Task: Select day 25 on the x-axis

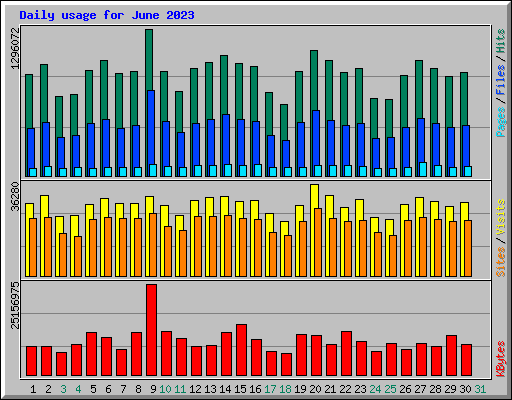Action: (x=390, y=389)
